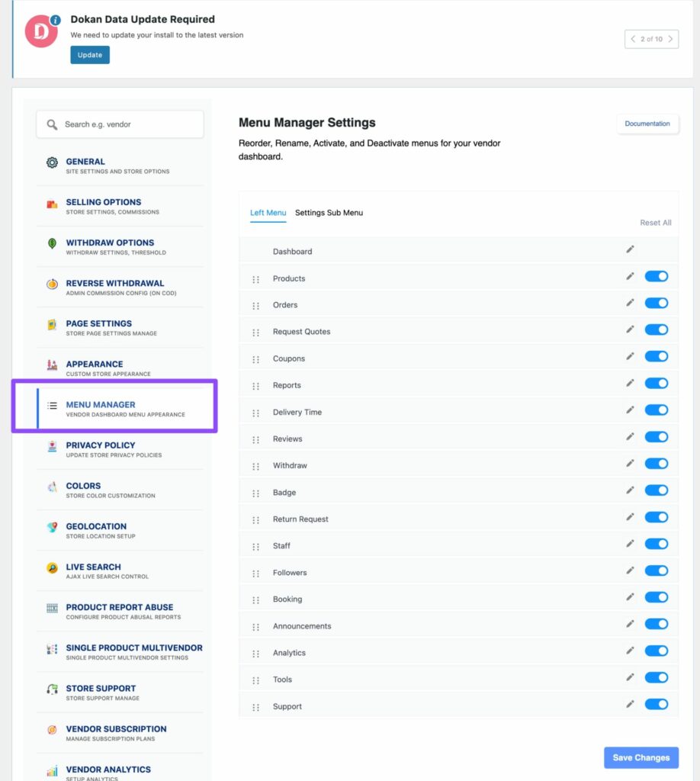Click the previous arrow in notice pagination
700x781 pixels.
point(633,39)
